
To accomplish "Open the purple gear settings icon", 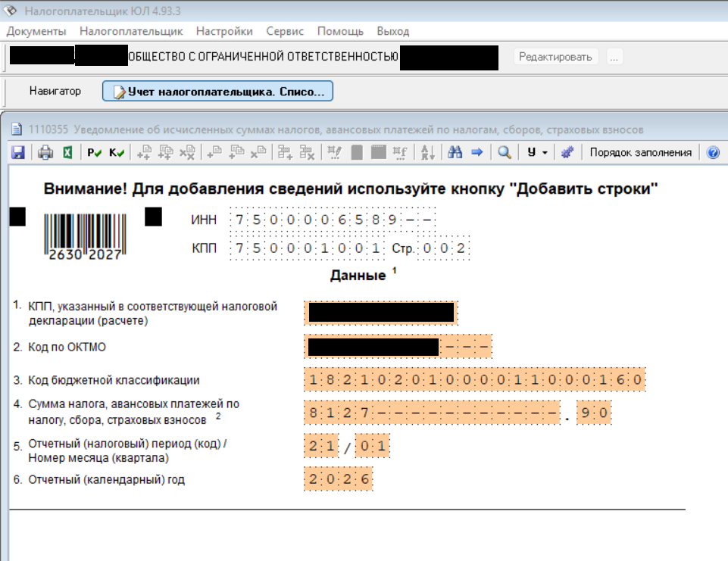I will coord(567,152).
